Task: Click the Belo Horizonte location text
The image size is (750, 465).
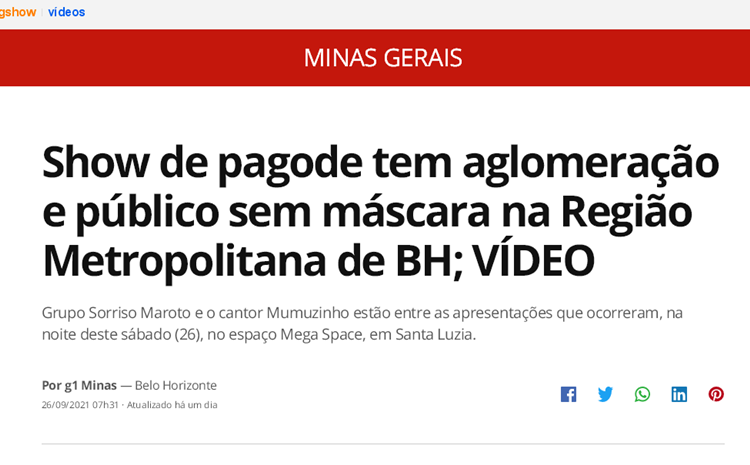Action: point(176,385)
